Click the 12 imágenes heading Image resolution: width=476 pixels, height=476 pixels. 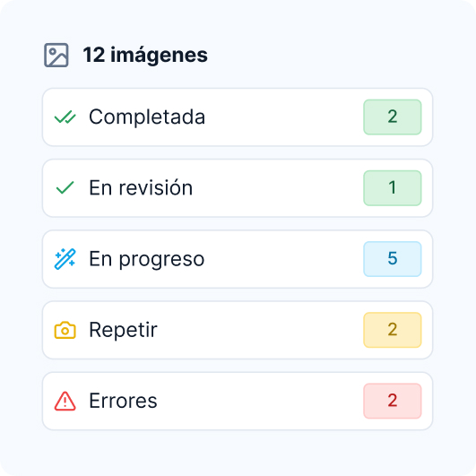(145, 56)
